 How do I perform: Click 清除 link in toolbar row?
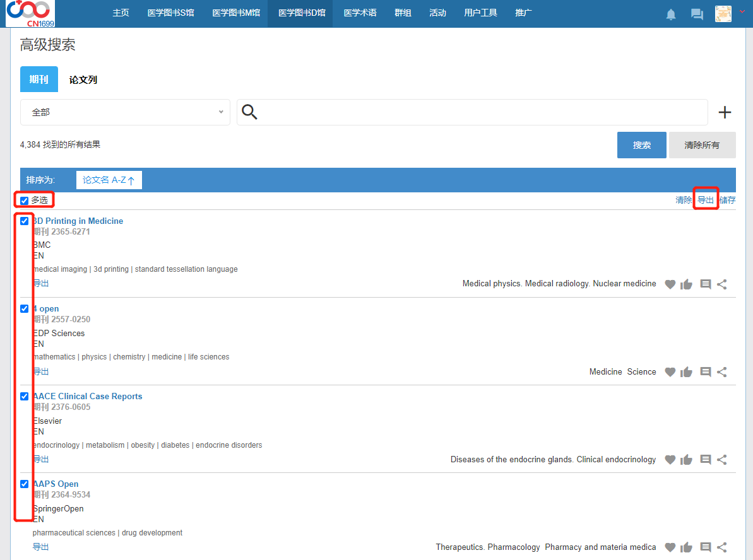coord(684,200)
